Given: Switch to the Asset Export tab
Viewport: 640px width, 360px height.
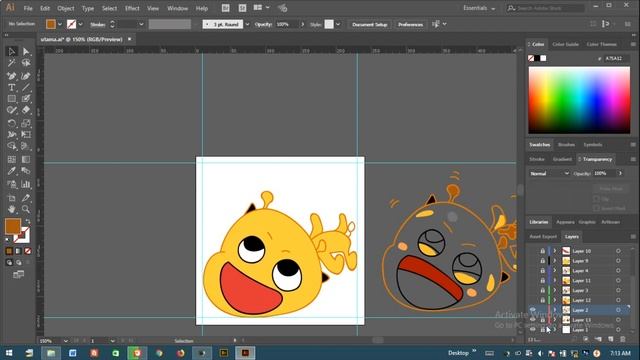Looking at the screenshot, I should pos(543,236).
